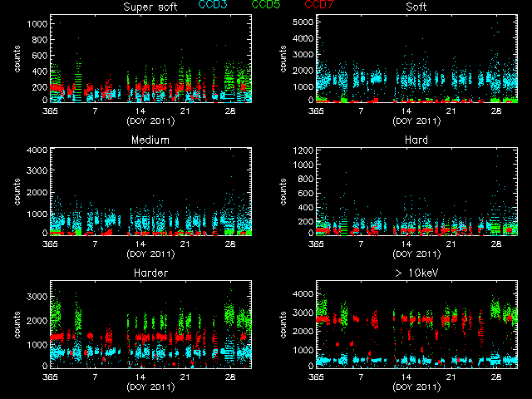Click the cyan CCD3 legend label

point(214,5)
